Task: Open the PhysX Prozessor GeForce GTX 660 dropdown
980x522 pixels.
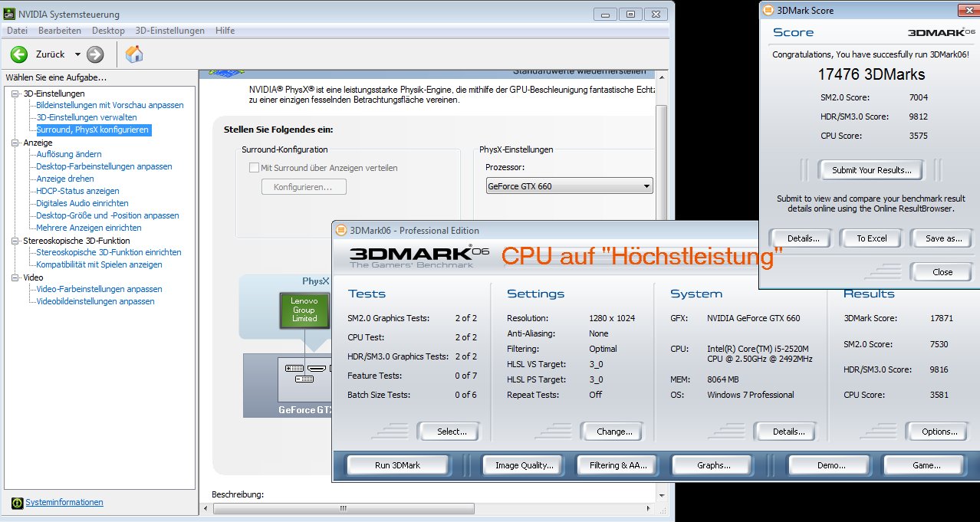Action: 569,185
